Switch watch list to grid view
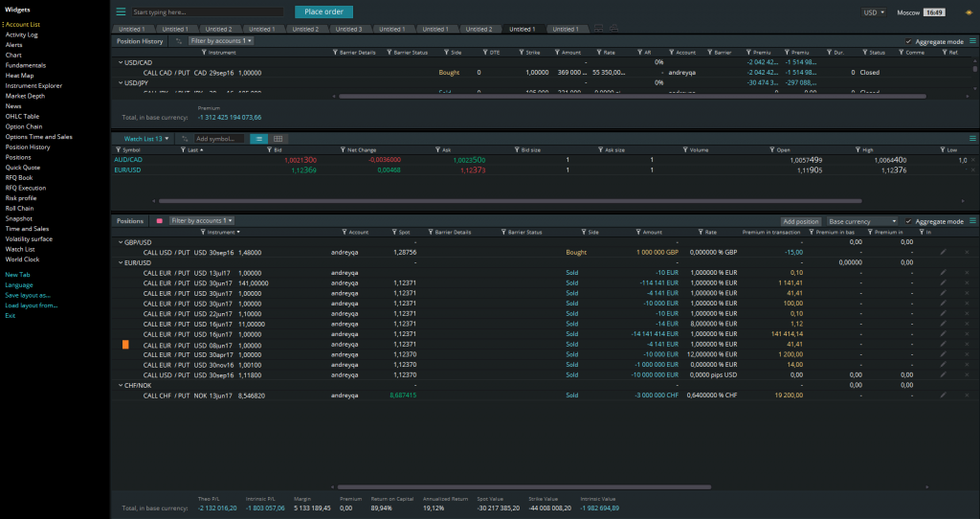 pos(278,139)
